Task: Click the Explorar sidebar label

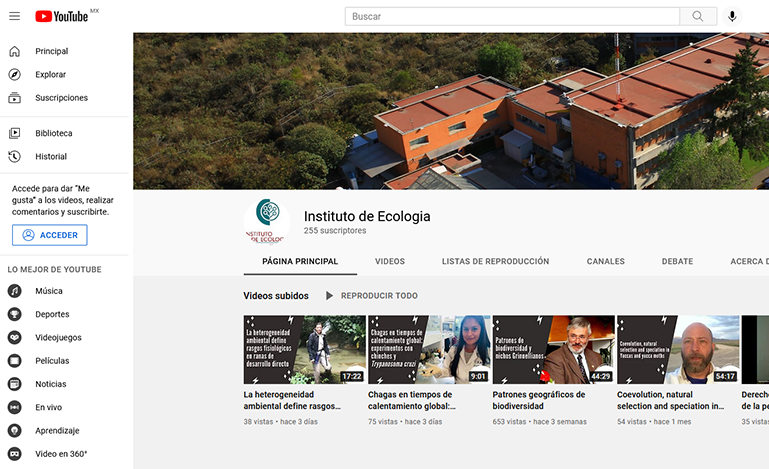Action: coord(51,75)
